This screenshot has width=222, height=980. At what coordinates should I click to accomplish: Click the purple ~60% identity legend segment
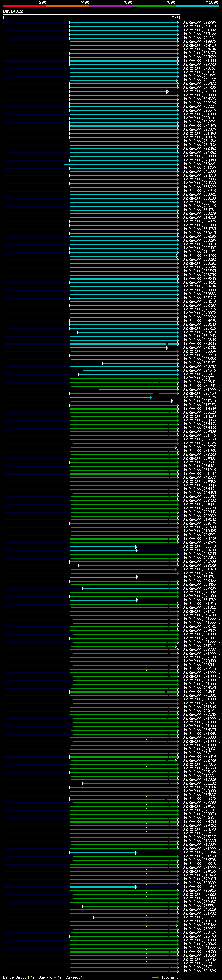[x=111, y=6]
